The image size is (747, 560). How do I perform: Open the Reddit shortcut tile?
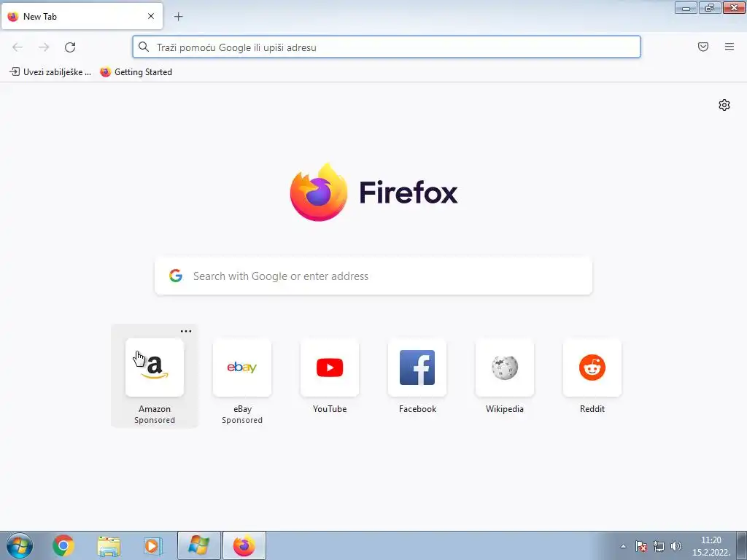[x=592, y=367]
